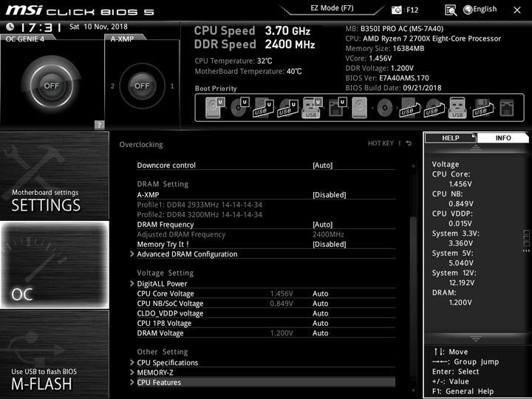Click the settings list scroll-down arrow
Viewport: 532px width, 399px height.
(x=413, y=391)
